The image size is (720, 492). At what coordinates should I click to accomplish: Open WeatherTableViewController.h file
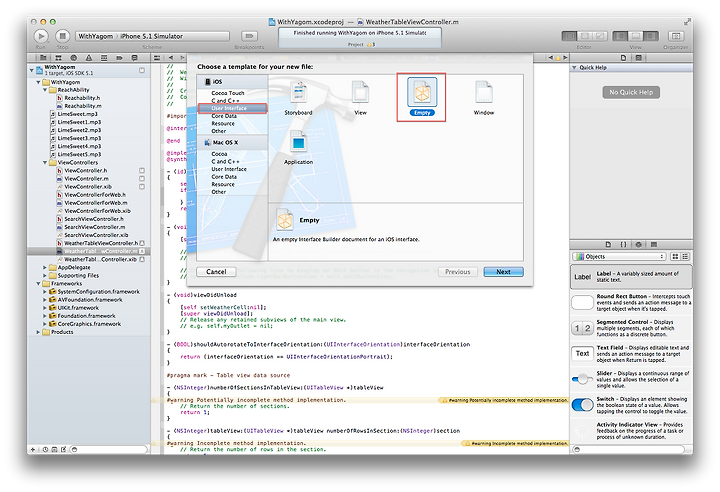pyautogui.click(x=100, y=243)
